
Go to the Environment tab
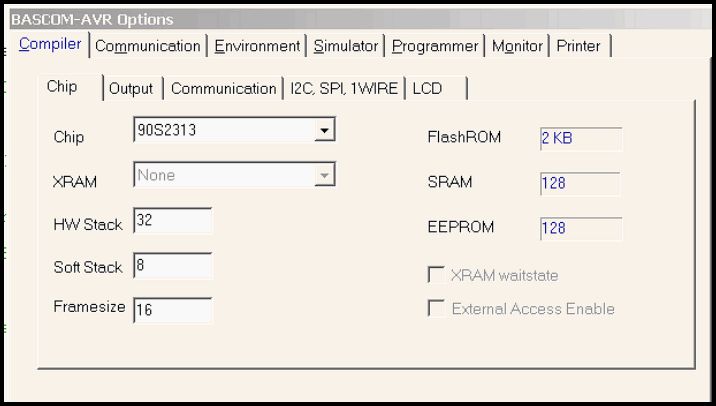tap(257, 46)
